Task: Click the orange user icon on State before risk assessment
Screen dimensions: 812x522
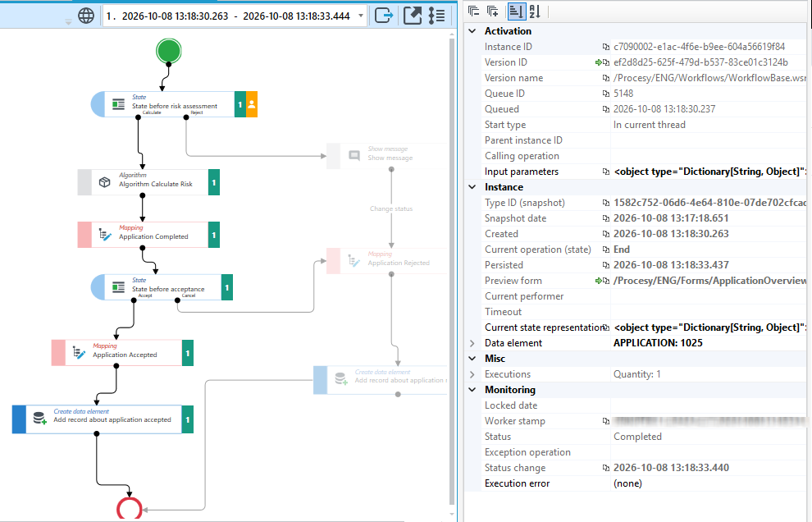Action: 252,104
